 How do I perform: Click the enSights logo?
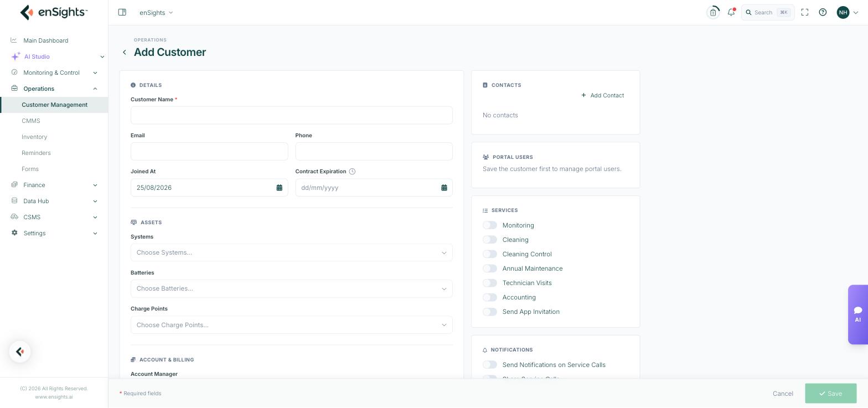pos(54,12)
